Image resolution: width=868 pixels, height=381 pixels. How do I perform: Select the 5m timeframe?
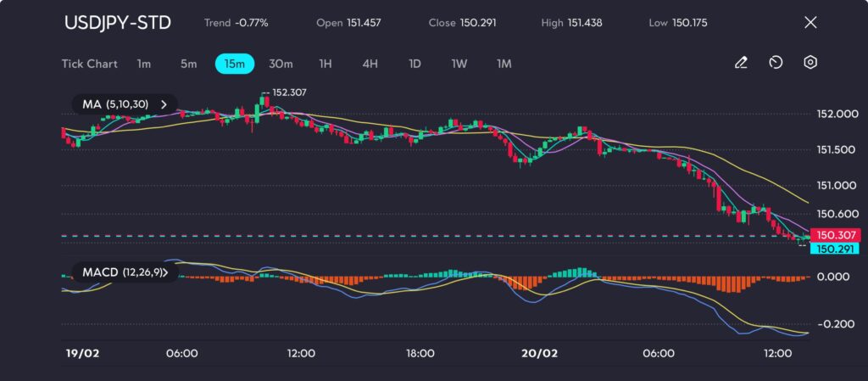(x=188, y=64)
